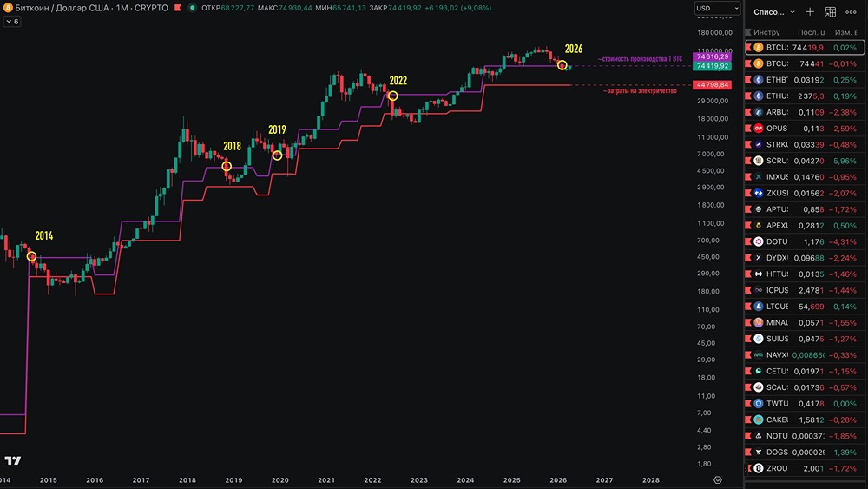Toggle the red flag on NOTU row

748,436
